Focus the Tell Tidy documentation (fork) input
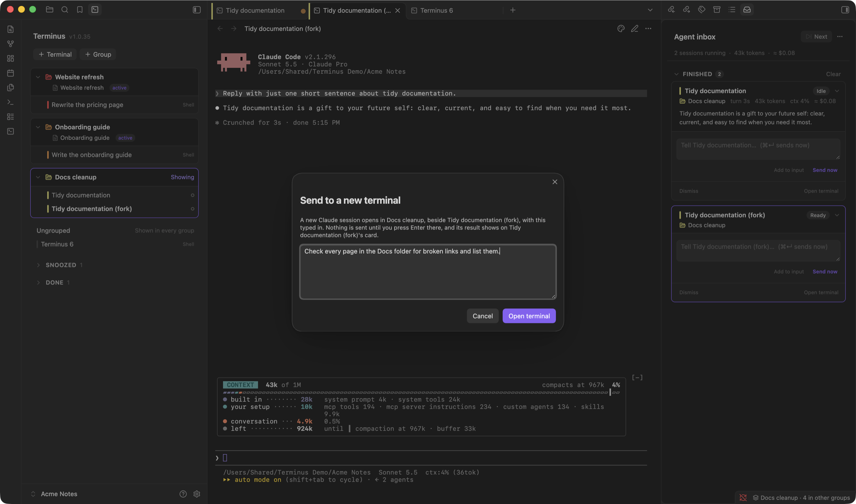This screenshot has width=856, height=504. coord(758,251)
